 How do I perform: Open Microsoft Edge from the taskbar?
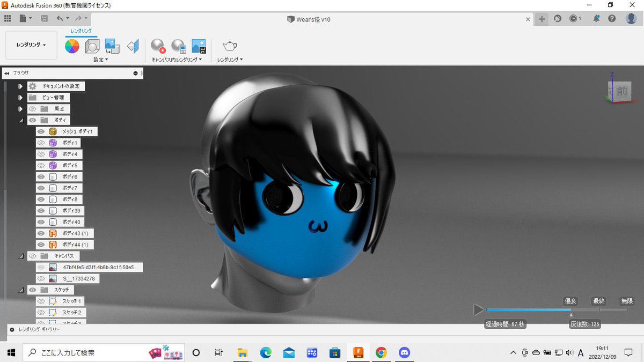coord(266,352)
